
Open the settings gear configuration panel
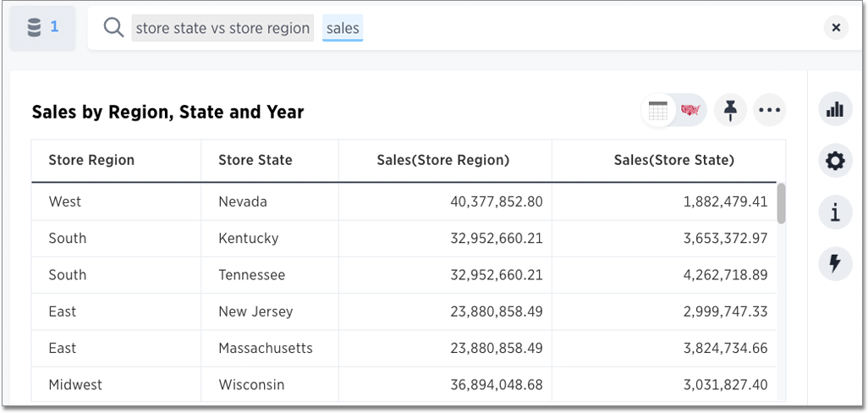point(835,161)
